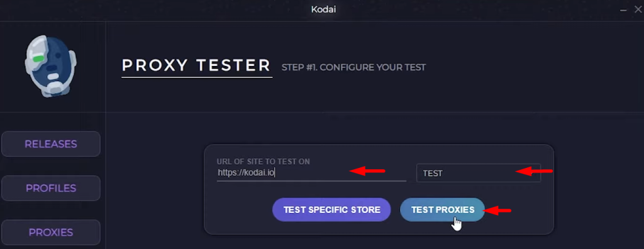
Task: Click the red arrow beside TEST PROXIES
Action: [497, 211]
